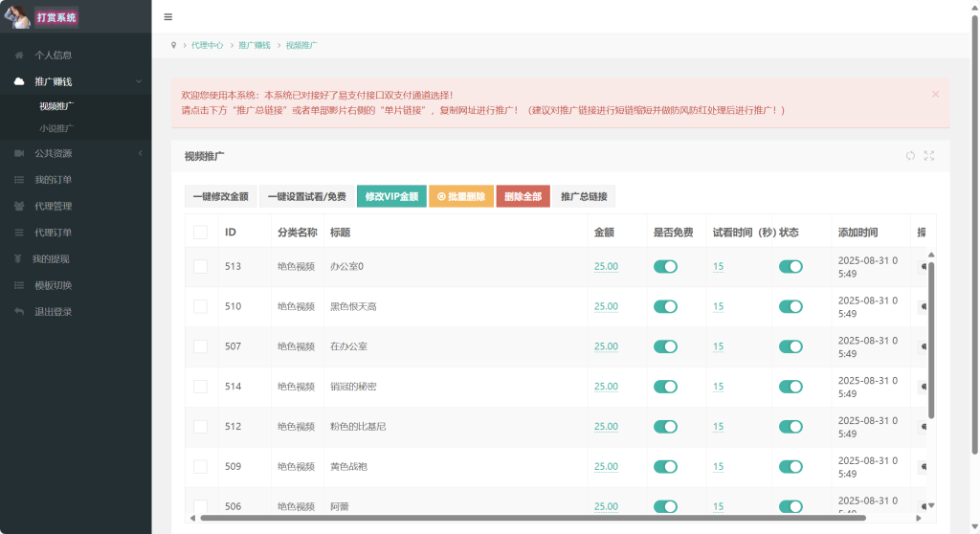Tick the select-all checkbox in table header

coord(201,232)
